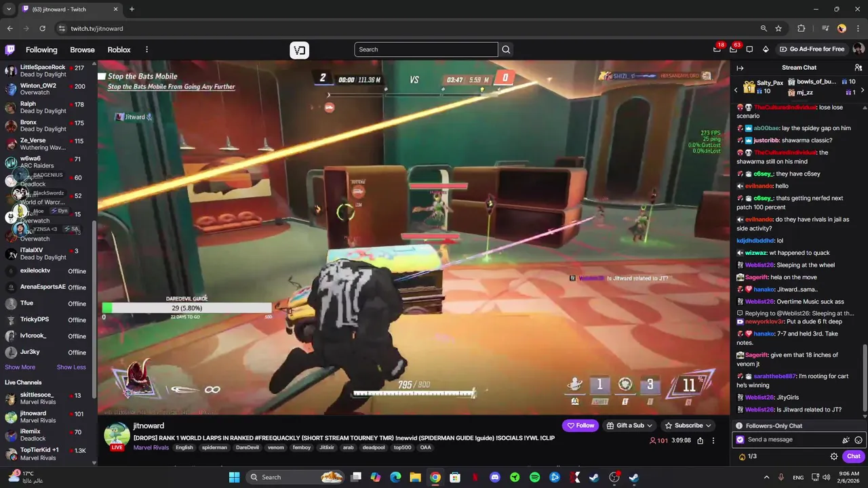Viewport: 868px width, 488px height.
Task: Open the three-dot More menu next to Roblox
Action: click(x=146, y=49)
